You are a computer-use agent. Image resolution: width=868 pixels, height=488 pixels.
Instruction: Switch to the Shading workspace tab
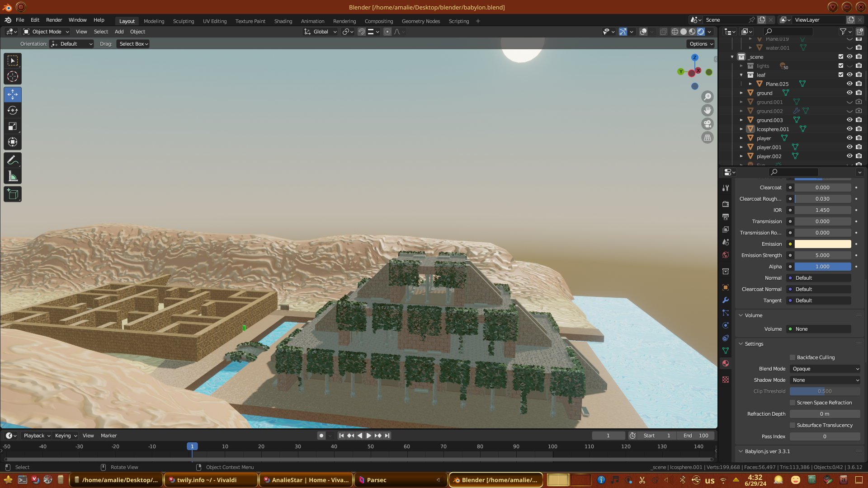tap(283, 21)
